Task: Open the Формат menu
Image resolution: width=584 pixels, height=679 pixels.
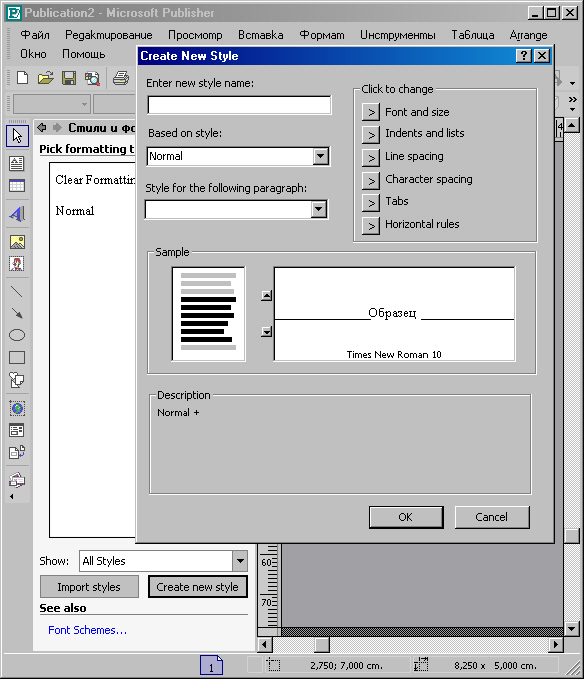Action: (322, 35)
